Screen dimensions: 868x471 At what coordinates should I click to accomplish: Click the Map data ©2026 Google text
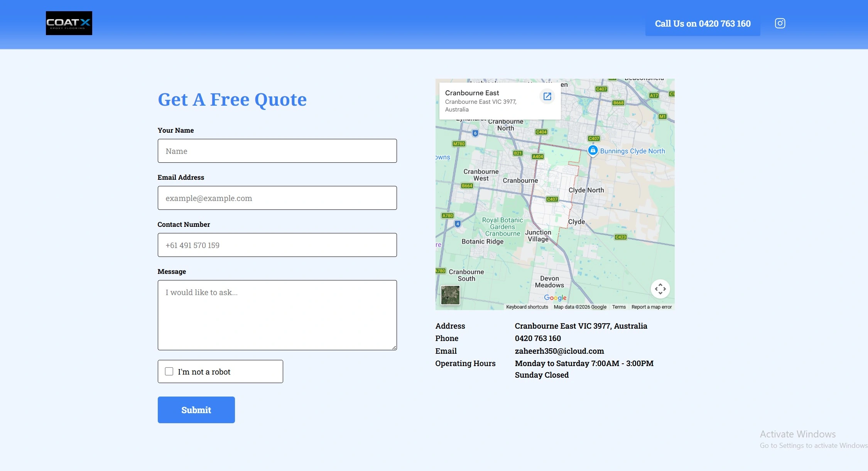580,307
